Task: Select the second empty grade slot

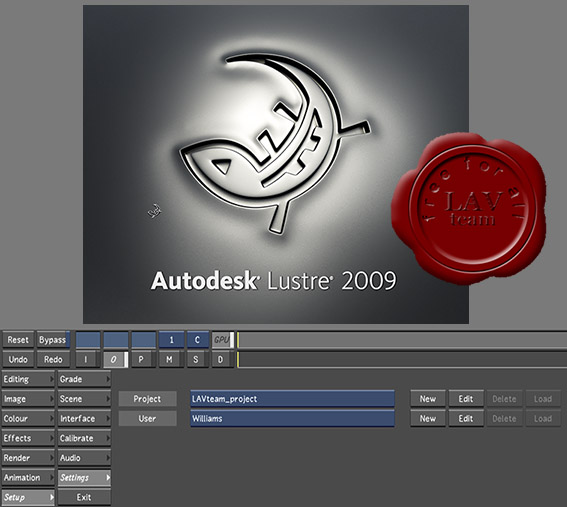Action: coord(116,340)
